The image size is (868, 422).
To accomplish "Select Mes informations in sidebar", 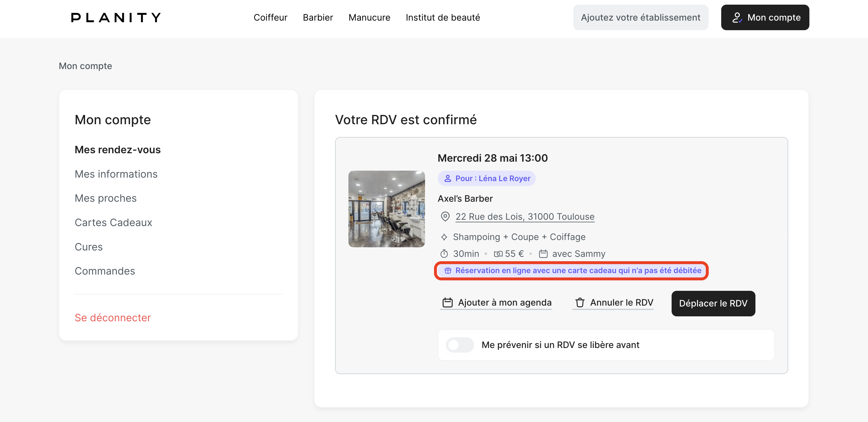I will click(116, 174).
